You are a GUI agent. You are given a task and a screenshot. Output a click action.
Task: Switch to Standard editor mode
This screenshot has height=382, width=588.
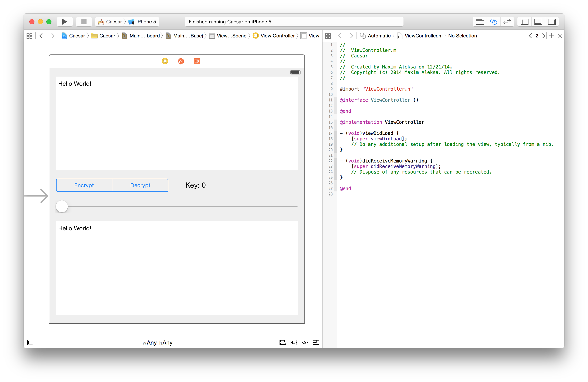(480, 22)
